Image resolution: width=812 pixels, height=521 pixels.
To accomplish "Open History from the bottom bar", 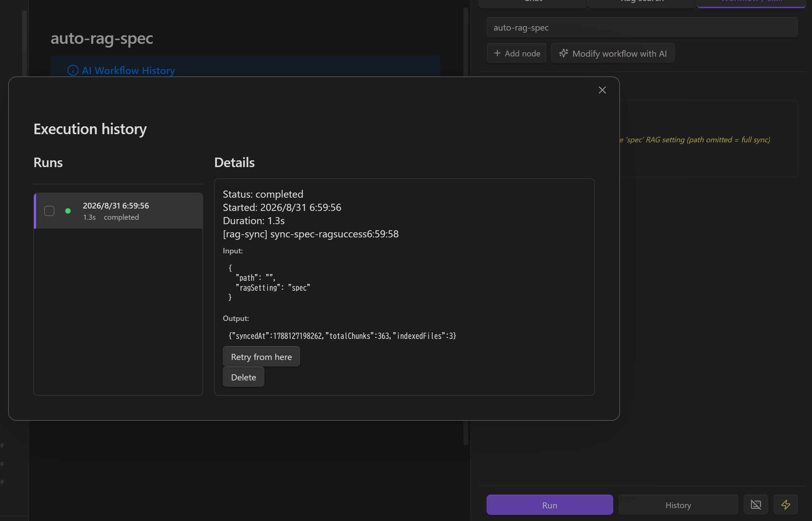I will click(678, 505).
